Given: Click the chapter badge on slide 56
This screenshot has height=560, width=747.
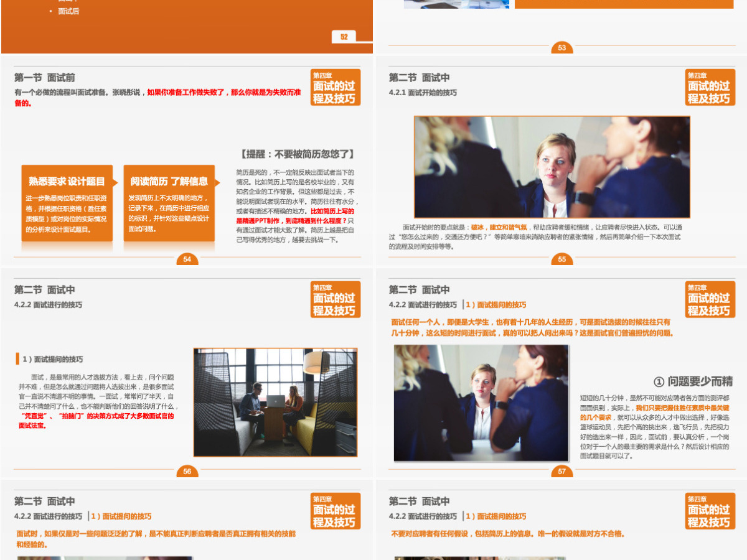Looking at the screenshot, I should [335, 299].
